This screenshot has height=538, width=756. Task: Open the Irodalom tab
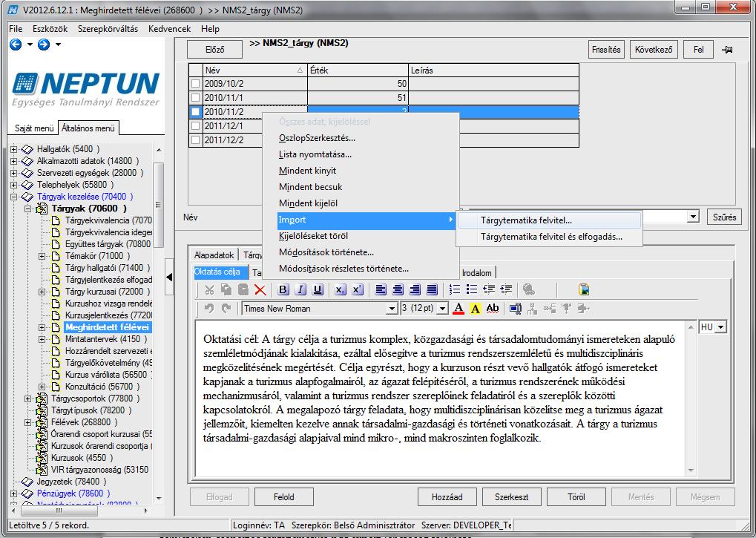(476, 273)
